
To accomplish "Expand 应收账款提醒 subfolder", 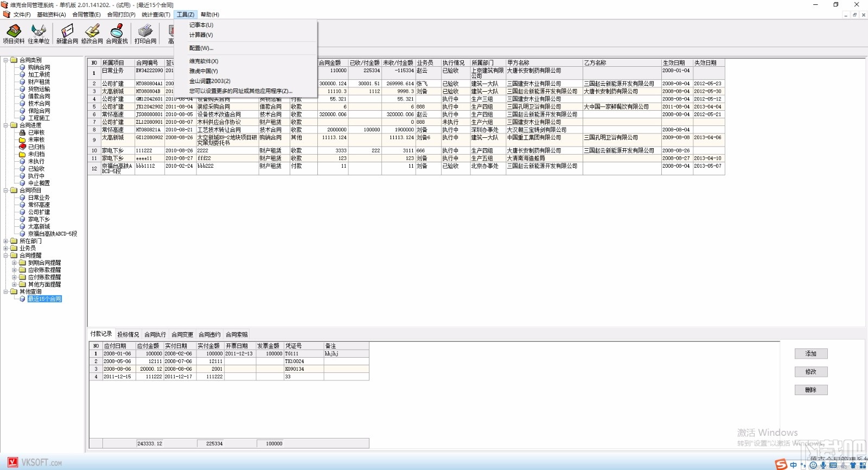I will [15, 270].
